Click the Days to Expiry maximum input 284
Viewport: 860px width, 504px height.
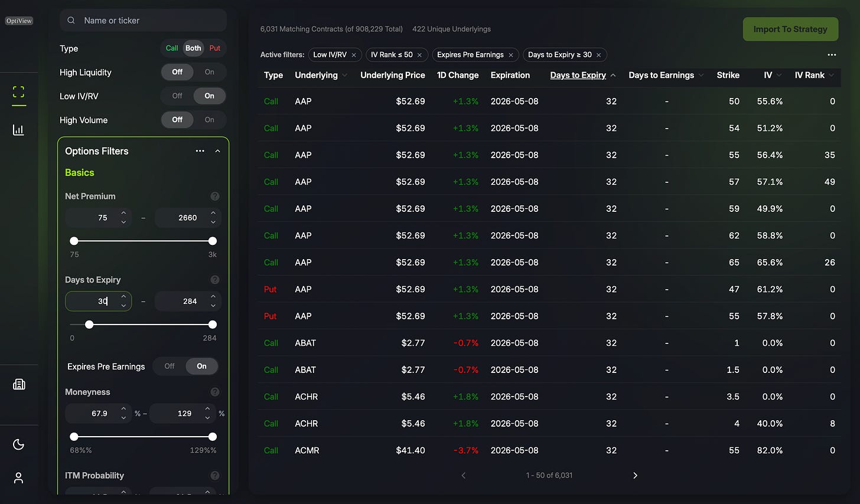coord(188,301)
